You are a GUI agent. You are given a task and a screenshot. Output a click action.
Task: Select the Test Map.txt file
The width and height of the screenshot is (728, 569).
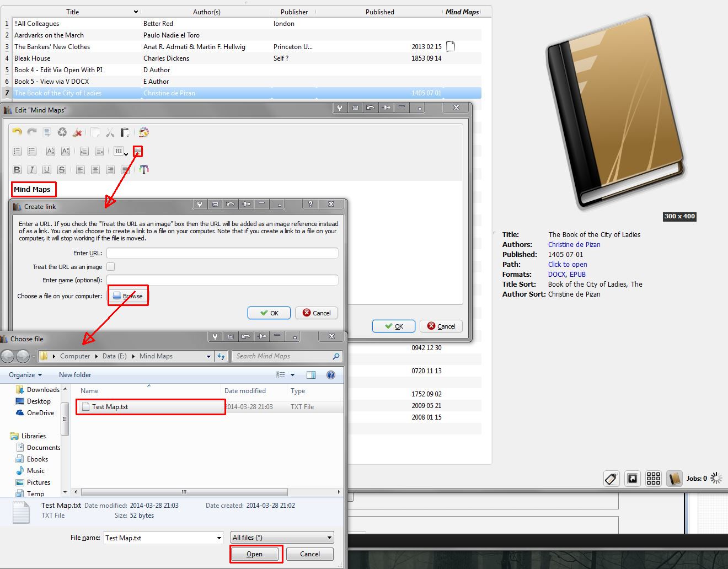[151, 407]
